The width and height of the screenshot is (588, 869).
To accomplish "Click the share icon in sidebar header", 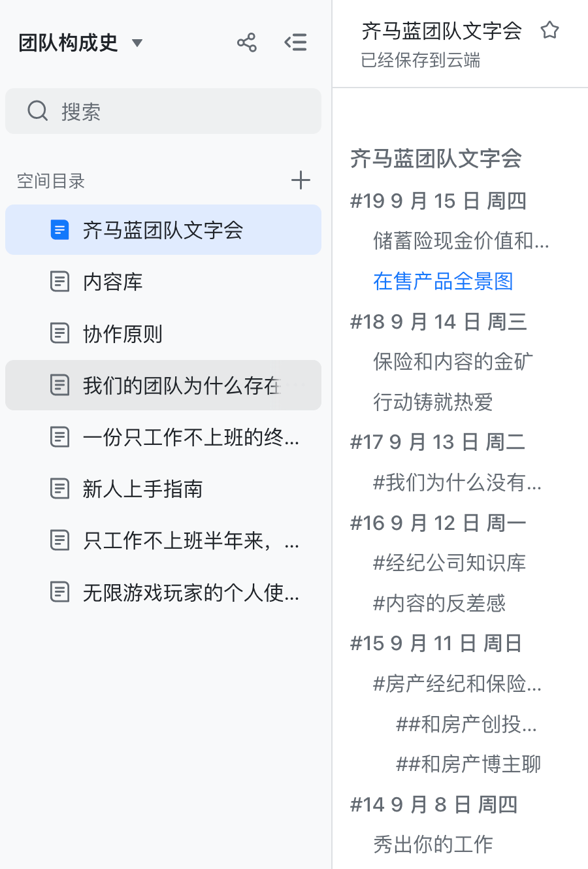I will [246, 43].
